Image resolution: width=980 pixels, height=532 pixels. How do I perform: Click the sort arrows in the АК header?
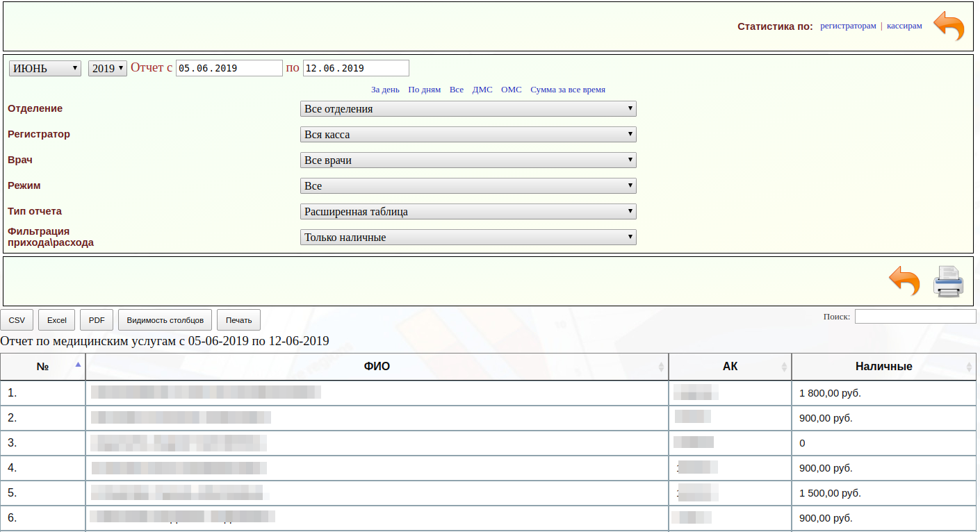784,367
